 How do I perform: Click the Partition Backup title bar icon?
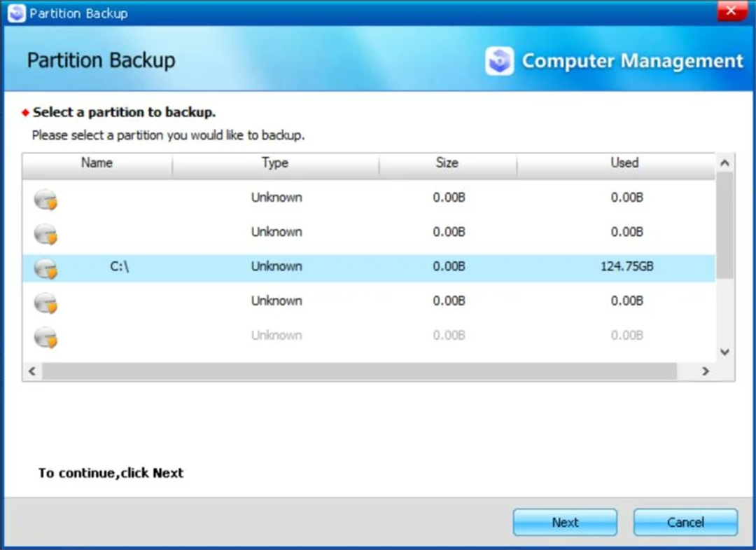pyautogui.click(x=15, y=13)
